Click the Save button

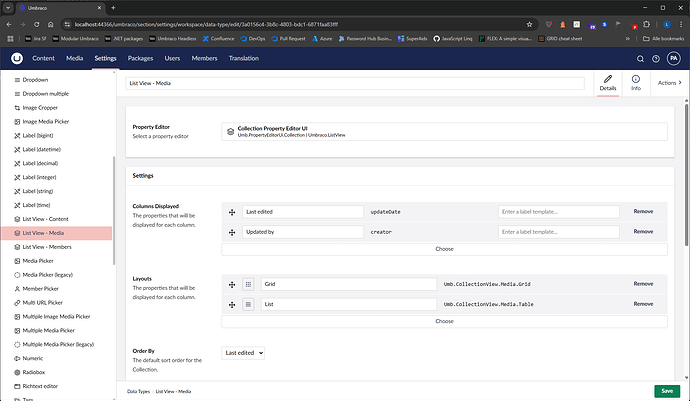(667, 391)
